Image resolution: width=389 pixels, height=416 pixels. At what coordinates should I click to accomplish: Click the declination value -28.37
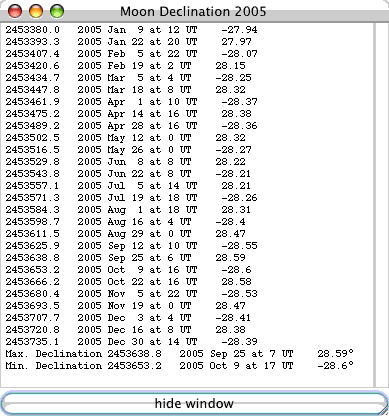pos(239,102)
